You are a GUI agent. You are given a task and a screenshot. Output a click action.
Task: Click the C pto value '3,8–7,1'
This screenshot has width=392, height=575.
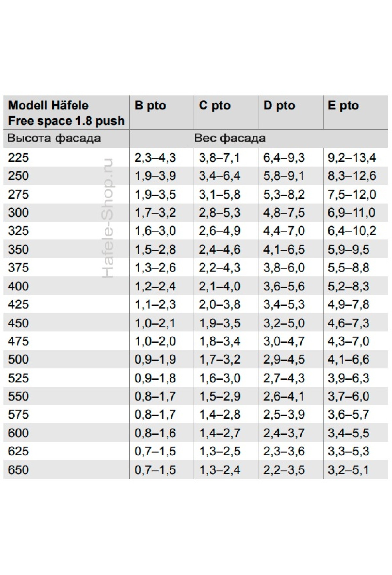pos(220,158)
